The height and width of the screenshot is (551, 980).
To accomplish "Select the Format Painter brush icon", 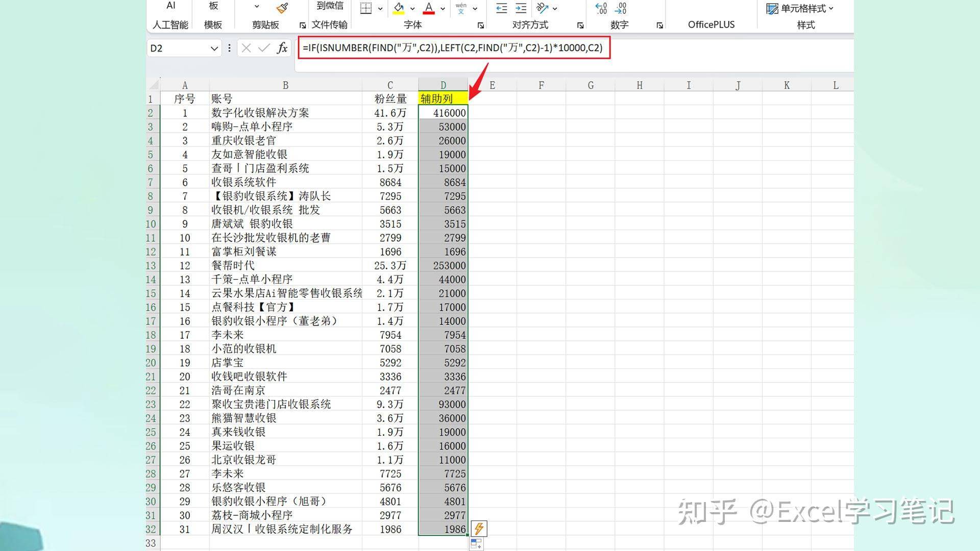I will tap(282, 8).
